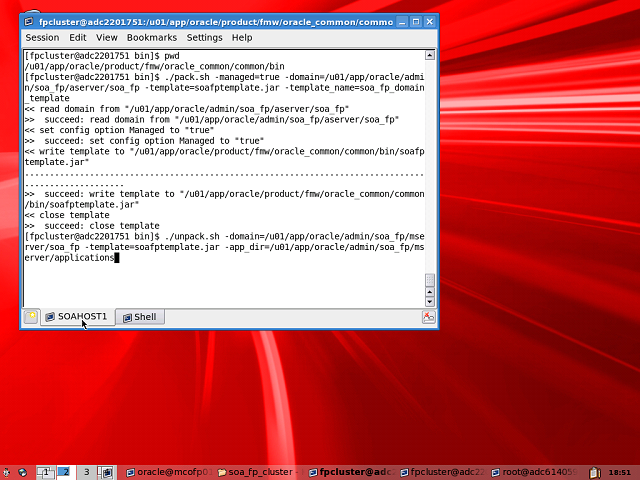Viewport: 640px width, 480px height.
Task: Switch to the SOAHOST1 session tab
Action: point(77,317)
